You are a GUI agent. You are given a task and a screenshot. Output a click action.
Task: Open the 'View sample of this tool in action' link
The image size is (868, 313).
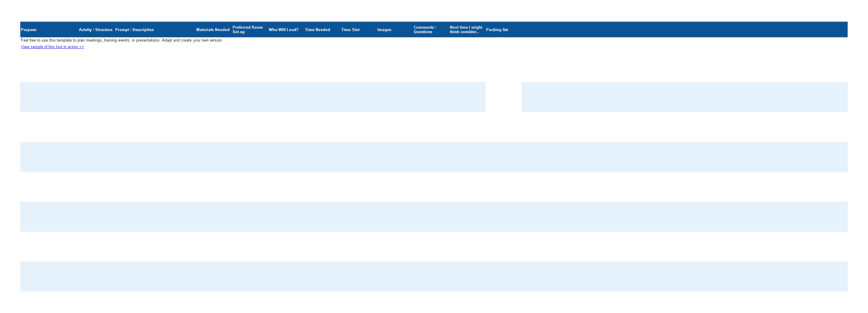[52, 47]
